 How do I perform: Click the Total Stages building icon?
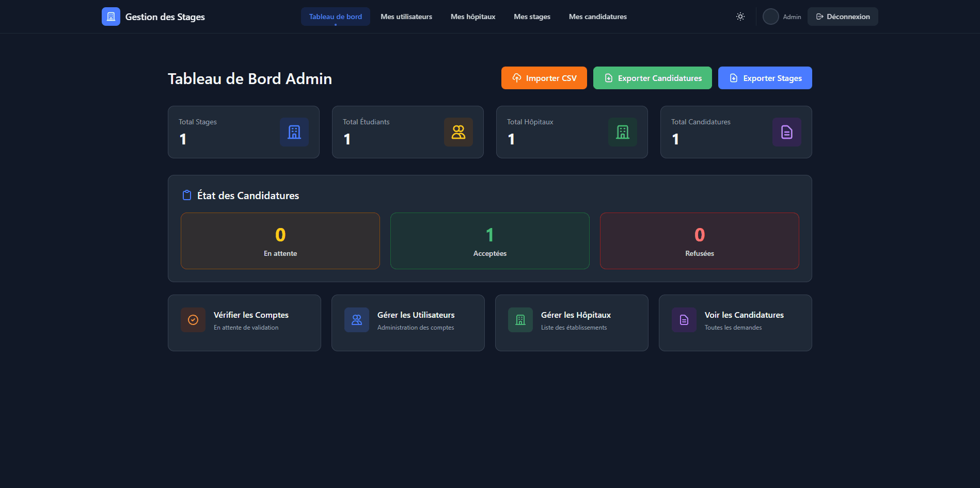(294, 132)
